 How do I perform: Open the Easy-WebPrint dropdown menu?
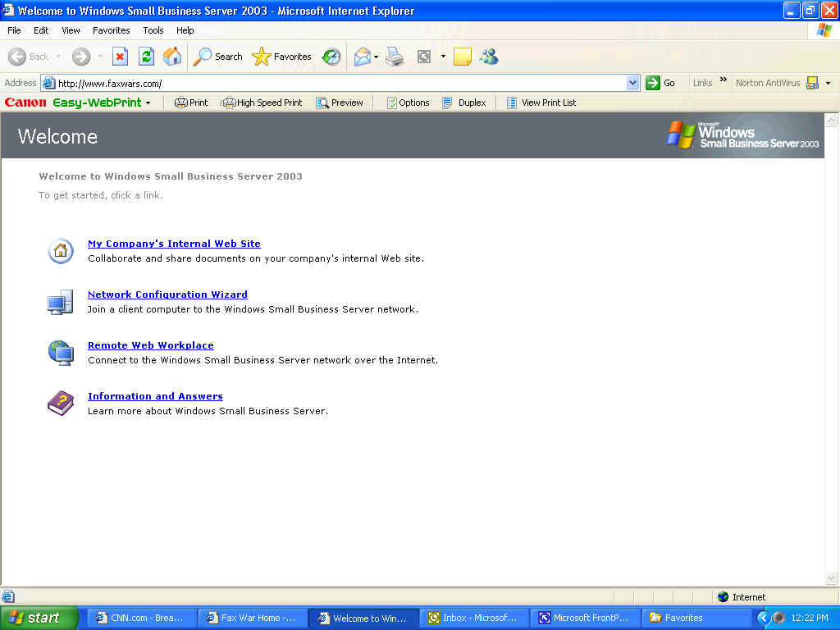pyautogui.click(x=148, y=103)
